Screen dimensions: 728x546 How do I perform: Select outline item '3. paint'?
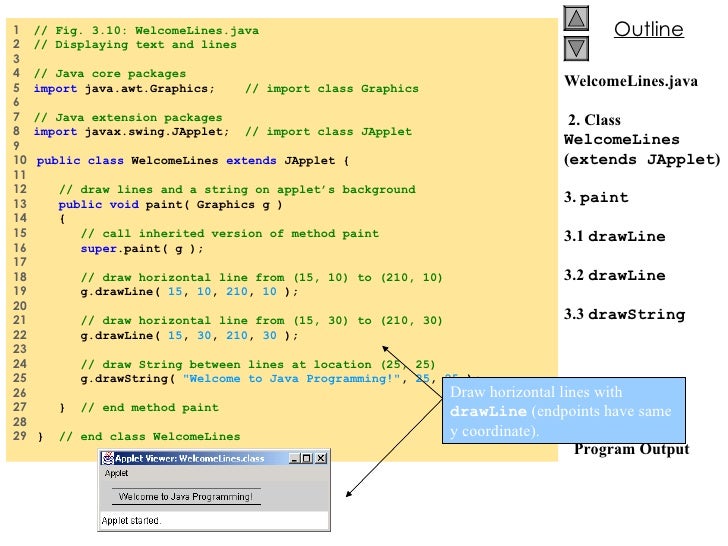596,197
